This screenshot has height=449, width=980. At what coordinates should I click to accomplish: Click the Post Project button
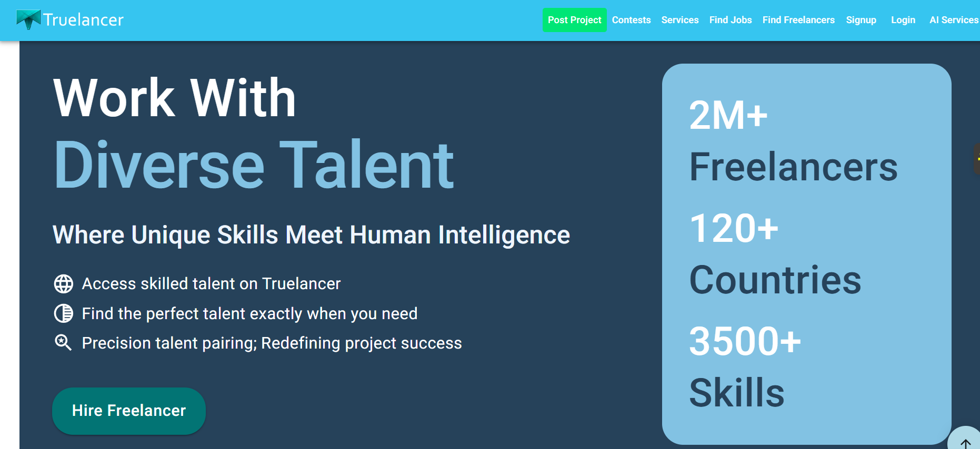(x=574, y=20)
